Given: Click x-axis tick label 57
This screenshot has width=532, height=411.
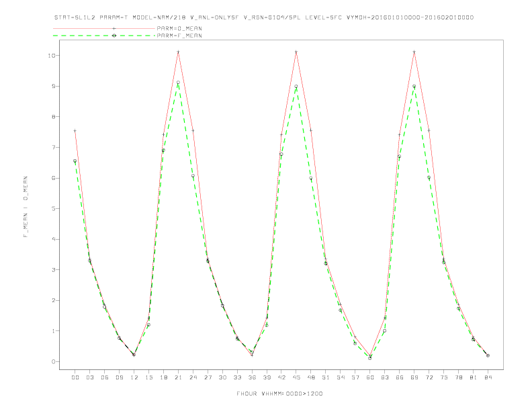Looking at the screenshot, I should (x=355, y=377).
